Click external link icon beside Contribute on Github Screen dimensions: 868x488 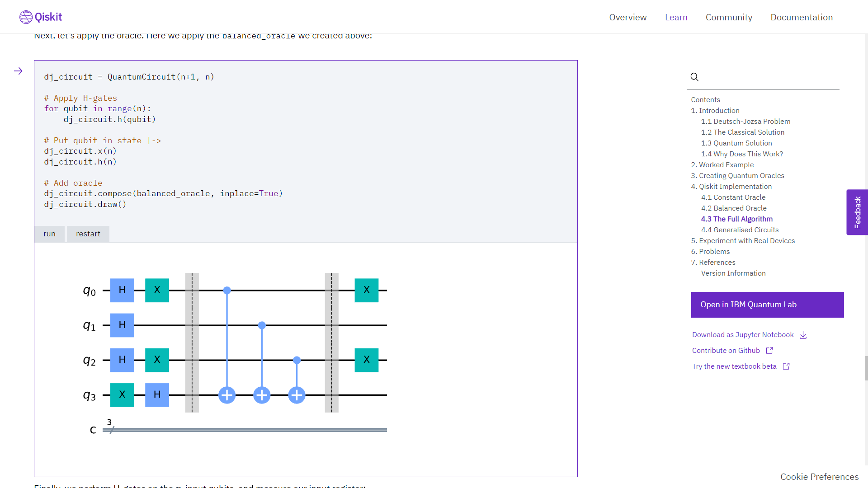[769, 351]
